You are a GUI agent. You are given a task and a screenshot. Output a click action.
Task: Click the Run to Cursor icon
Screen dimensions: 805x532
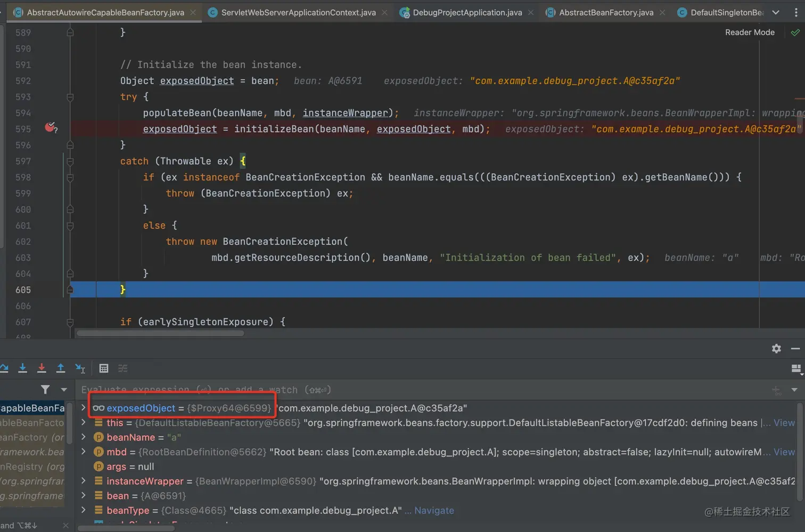[x=80, y=368]
